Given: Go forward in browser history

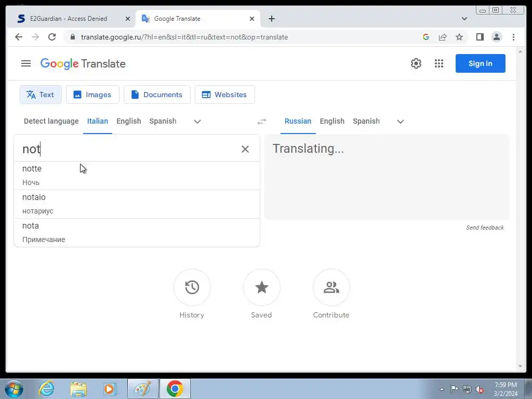Looking at the screenshot, I should click(x=35, y=37).
